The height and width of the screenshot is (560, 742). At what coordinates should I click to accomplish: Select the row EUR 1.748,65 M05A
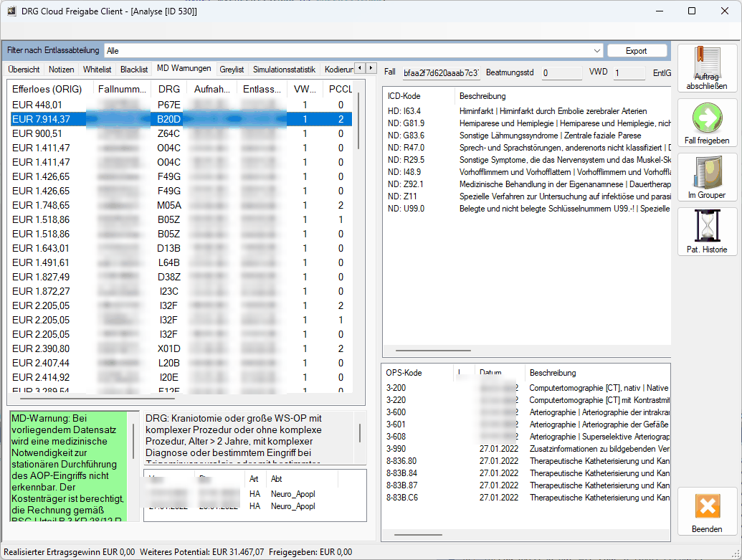181,206
